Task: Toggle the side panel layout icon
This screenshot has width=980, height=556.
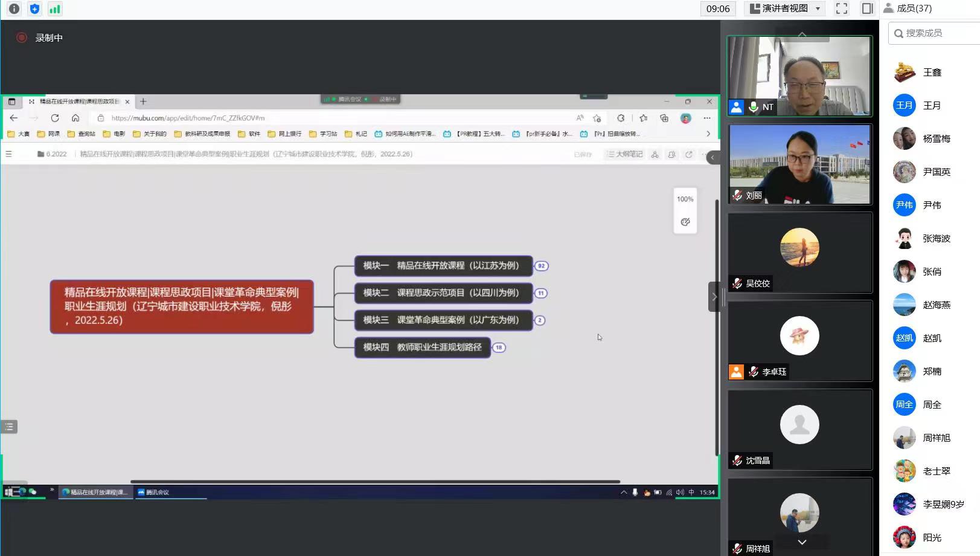Action: point(867,8)
